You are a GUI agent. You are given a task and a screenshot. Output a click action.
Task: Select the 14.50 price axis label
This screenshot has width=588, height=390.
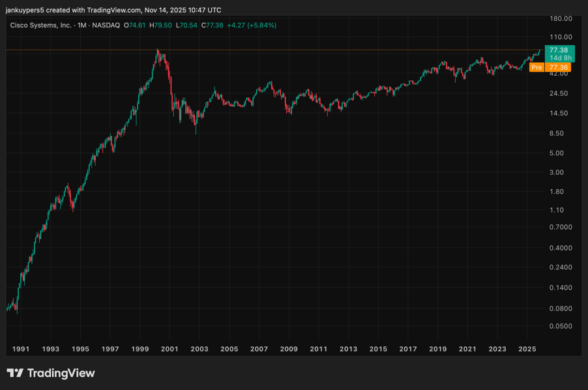559,113
